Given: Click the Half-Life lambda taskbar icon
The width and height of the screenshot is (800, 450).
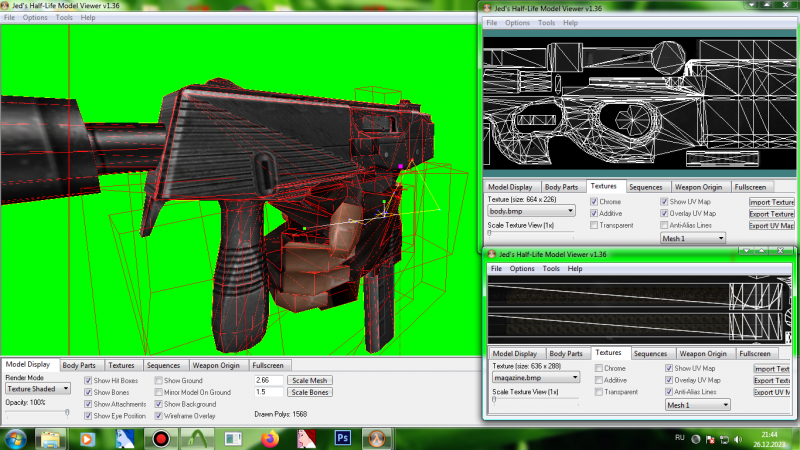Looking at the screenshot, I should 377,439.
